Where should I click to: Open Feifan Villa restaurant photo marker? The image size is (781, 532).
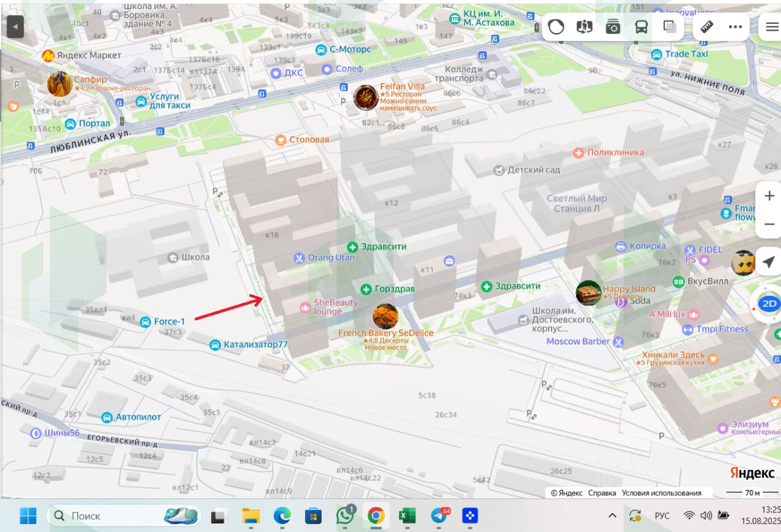(366, 98)
